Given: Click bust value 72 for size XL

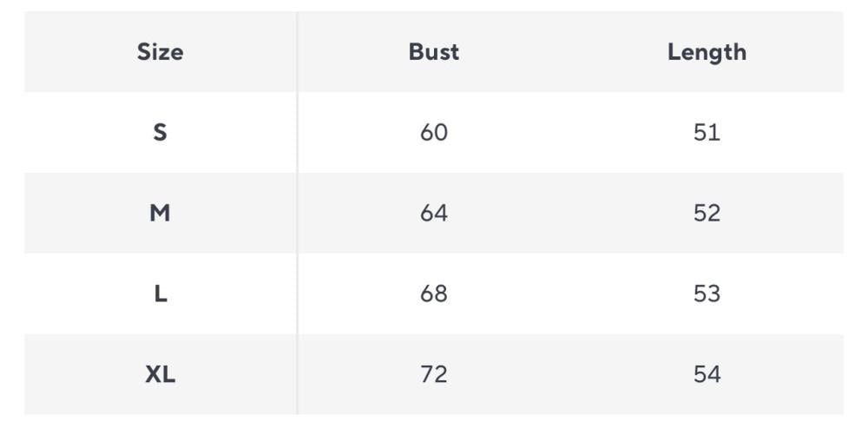Looking at the screenshot, I should (x=433, y=375).
